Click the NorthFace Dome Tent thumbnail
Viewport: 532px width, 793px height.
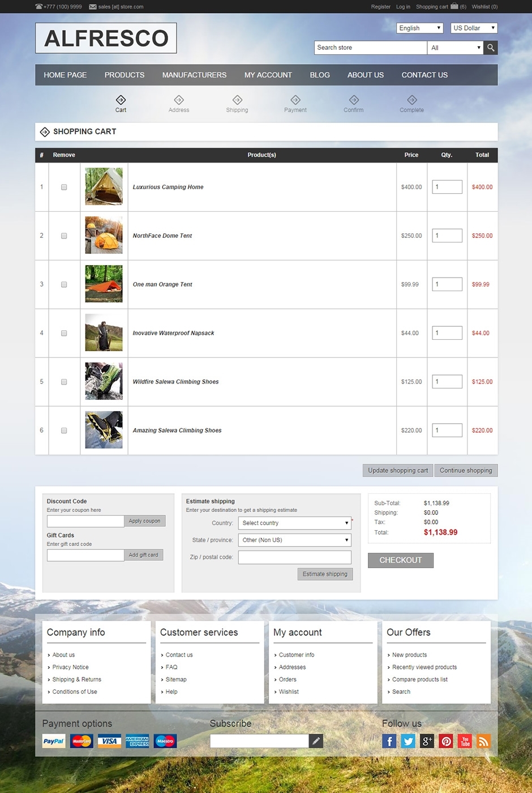click(x=104, y=236)
